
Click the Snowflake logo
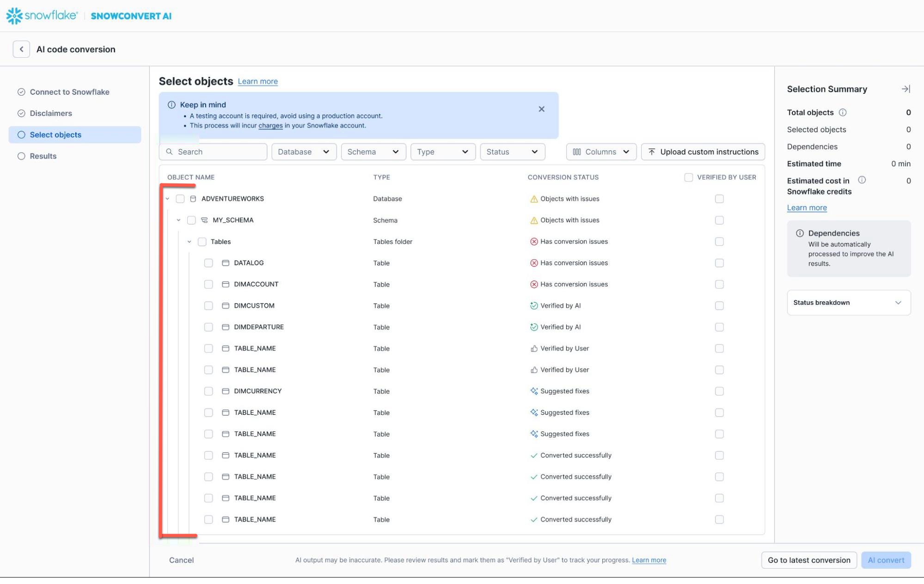click(42, 16)
